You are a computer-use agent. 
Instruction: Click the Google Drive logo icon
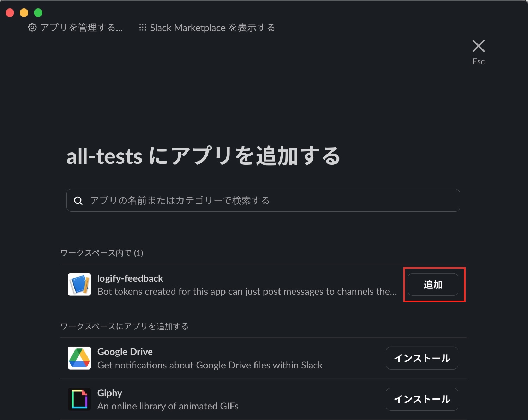(79, 358)
